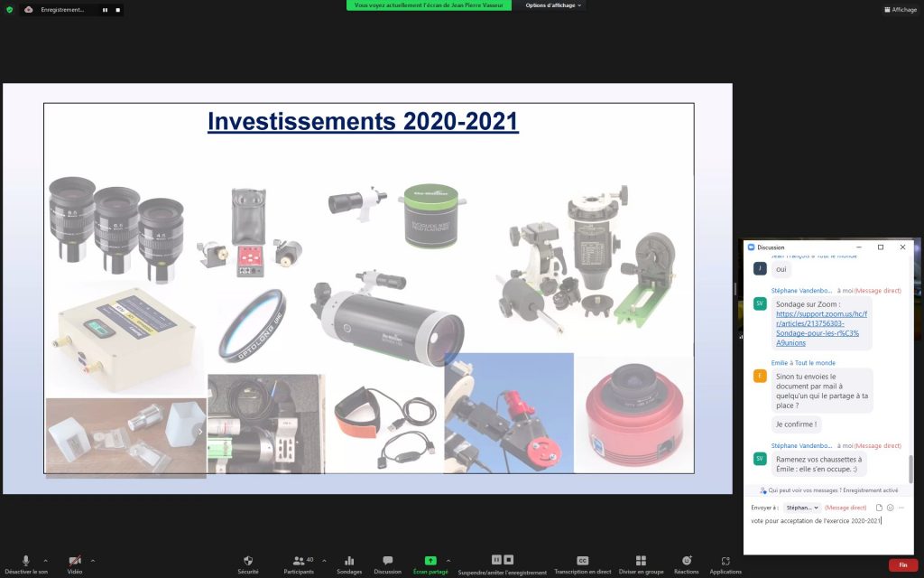
Task: Click SV avatar beside "Ramenez vos chaussettes" message
Action: [760, 458]
